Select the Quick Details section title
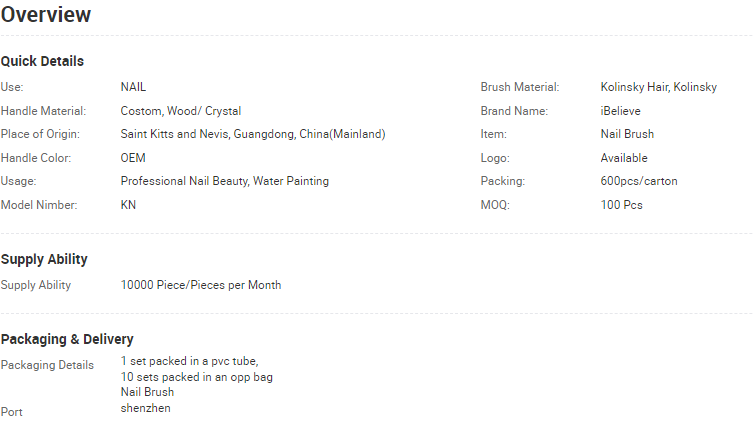The width and height of the screenshot is (754, 422). [x=42, y=61]
